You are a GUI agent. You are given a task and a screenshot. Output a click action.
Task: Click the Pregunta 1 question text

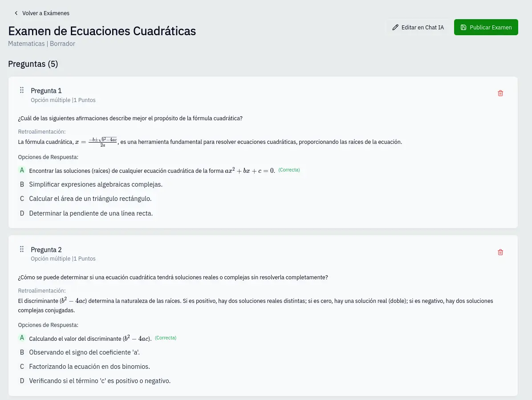click(130, 118)
